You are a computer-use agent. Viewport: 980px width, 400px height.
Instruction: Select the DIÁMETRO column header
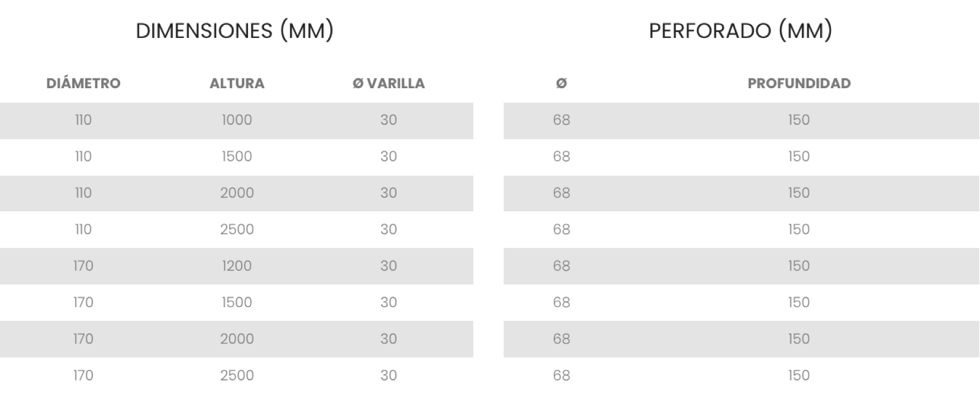[x=83, y=83]
